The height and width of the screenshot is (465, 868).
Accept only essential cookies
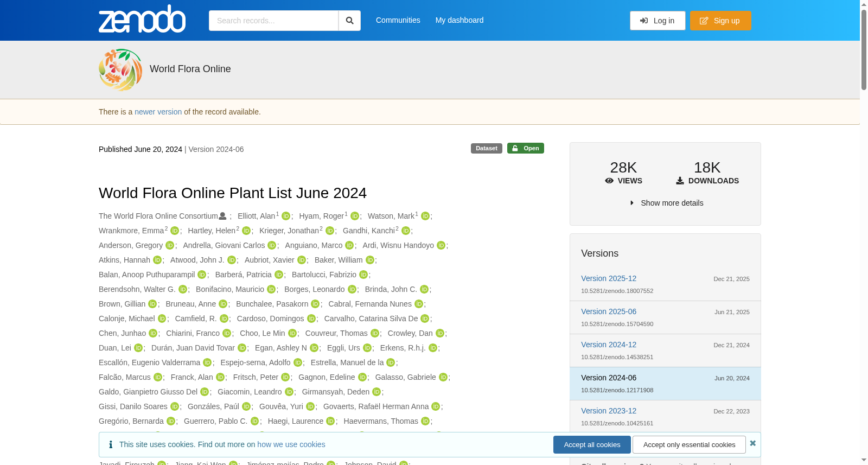[x=689, y=445]
